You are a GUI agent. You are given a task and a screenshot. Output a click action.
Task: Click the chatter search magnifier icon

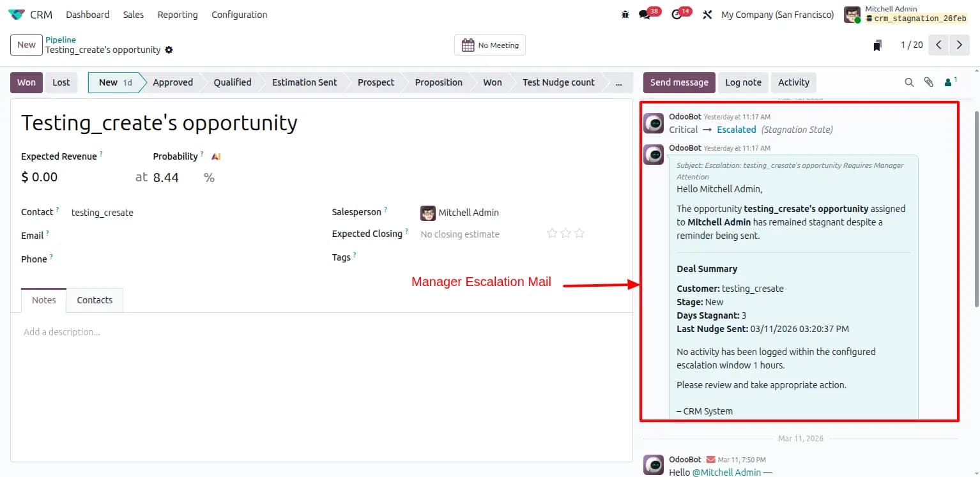909,82
